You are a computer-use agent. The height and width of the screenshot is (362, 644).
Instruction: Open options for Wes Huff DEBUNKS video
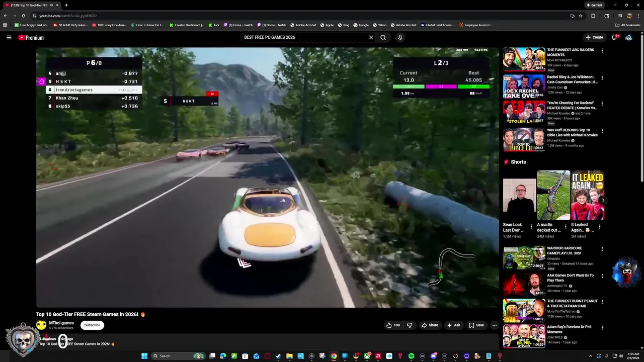tap(602, 131)
